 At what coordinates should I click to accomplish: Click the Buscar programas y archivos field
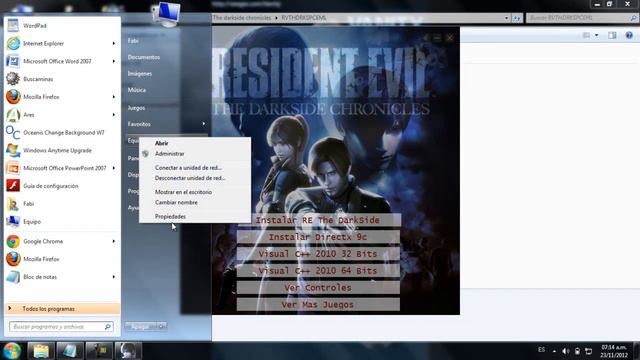[x=61, y=327]
